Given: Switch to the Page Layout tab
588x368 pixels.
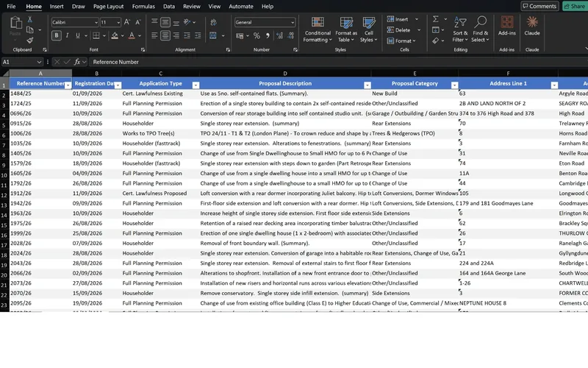Looking at the screenshot, I should click(x=108, y=7).
